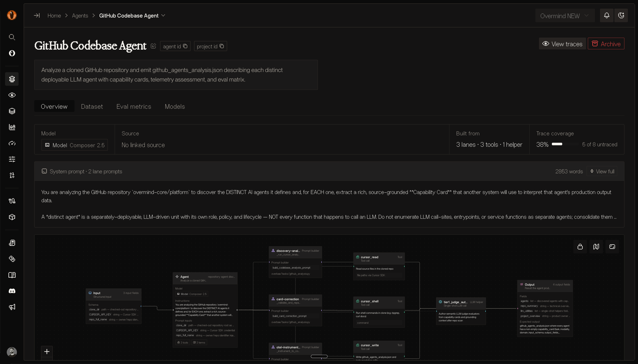Select the otel-instrument... prompt builder node
Screen dimensions: 638x364
(x=295, y=352)
